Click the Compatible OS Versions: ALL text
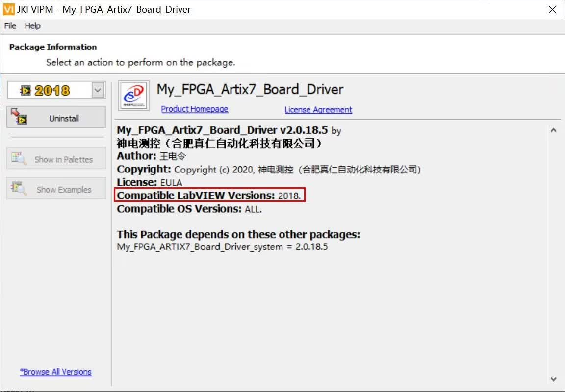Image resolution: width=565 pixels, height=392 pixels. [x=189, y=209]
